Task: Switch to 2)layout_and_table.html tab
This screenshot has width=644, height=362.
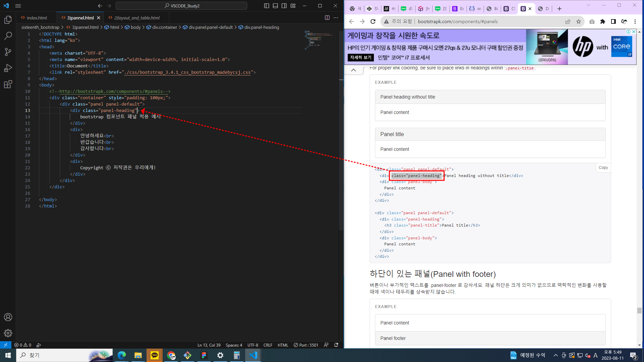Action: pos(137,18)
